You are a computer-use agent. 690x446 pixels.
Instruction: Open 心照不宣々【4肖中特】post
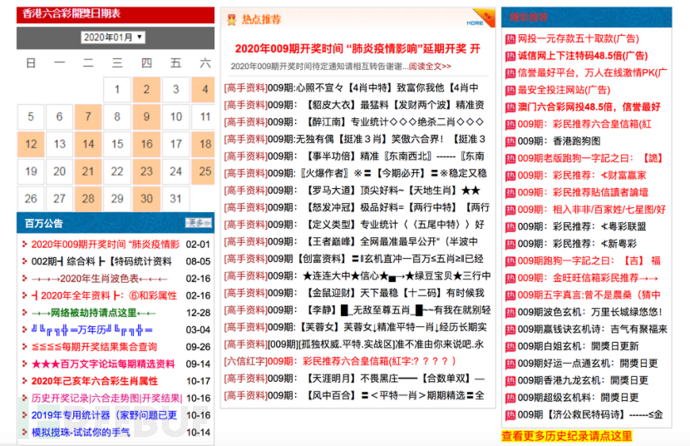pos(351,88)
